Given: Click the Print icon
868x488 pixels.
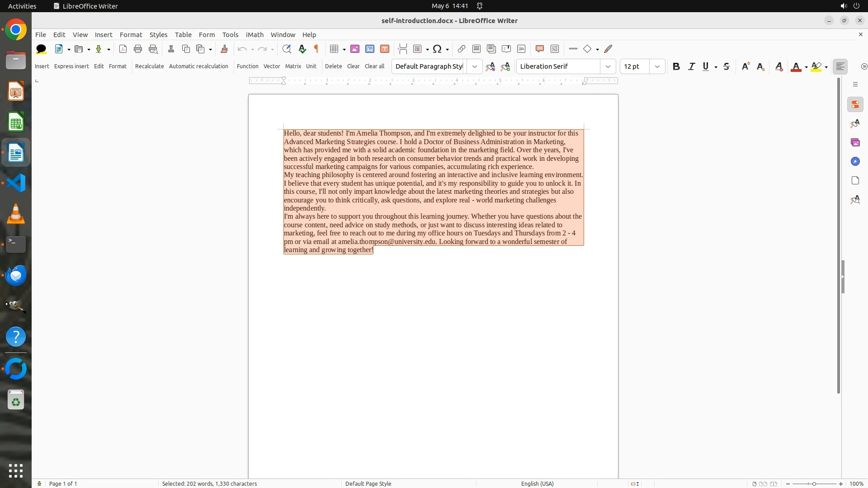Looking at the screenshot, I should 138,49.
